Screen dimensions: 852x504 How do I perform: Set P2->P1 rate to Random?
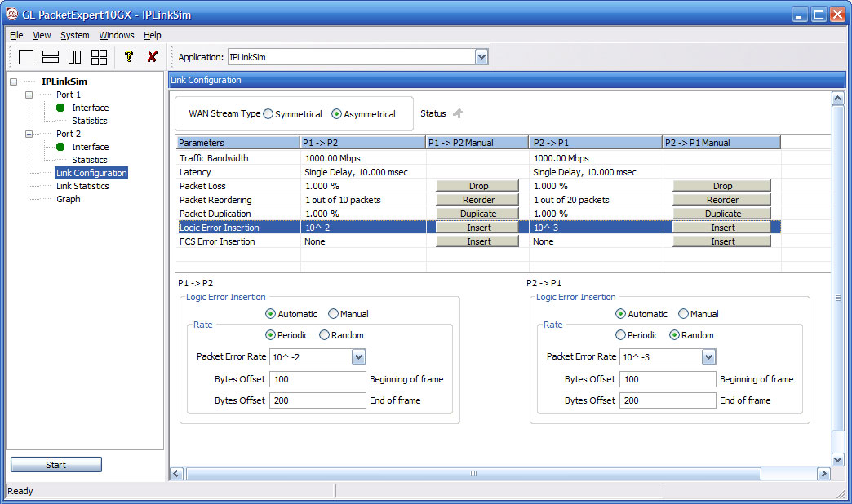click(x=674, y=335)
